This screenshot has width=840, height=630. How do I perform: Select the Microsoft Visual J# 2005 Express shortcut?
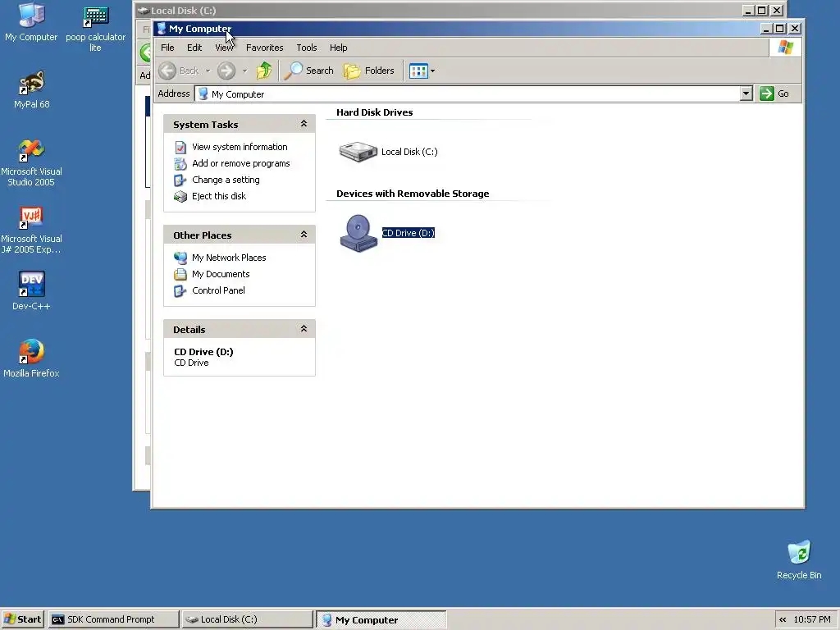coord(32,231)
